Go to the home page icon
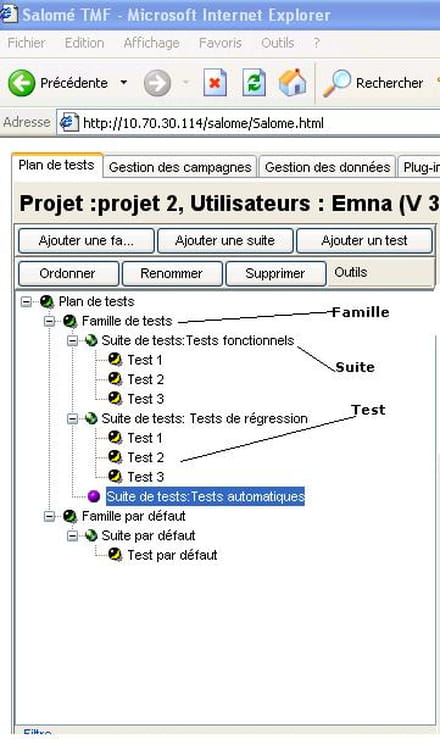Screen dimensions: 440x739 [x=292, y=82]
